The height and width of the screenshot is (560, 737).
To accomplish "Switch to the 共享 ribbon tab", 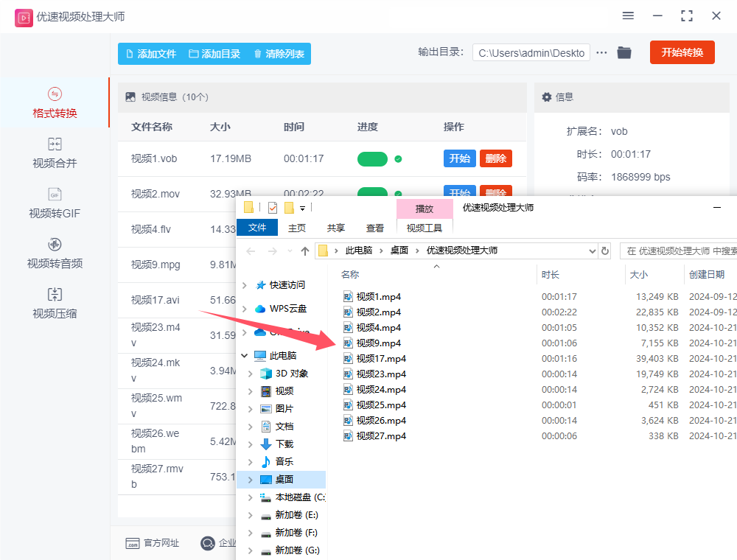I will [336, 228].
